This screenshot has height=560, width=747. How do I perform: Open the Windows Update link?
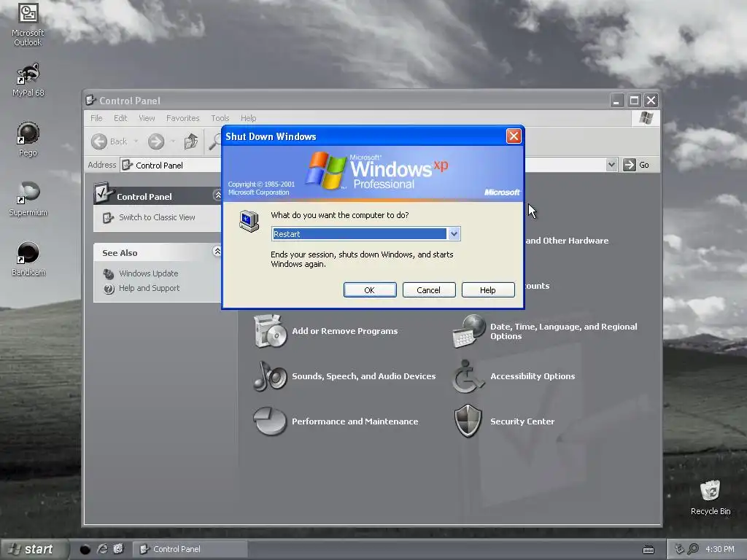pos(149,274)
